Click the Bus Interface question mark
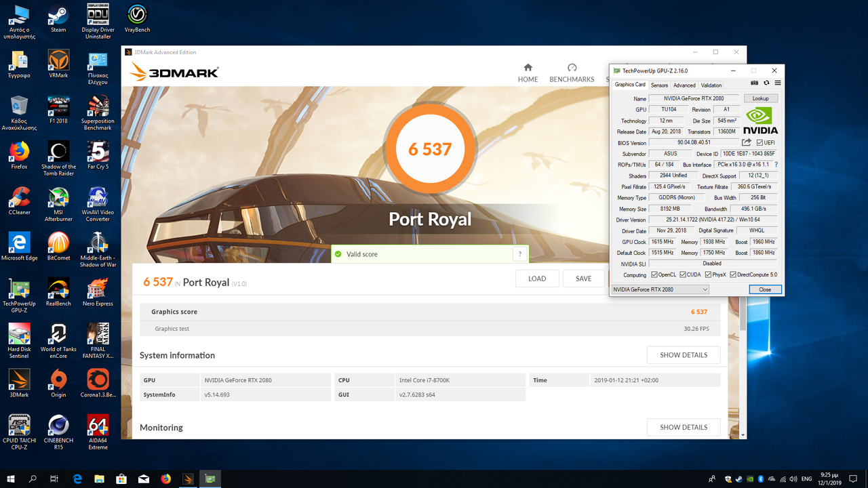 coord(776,165)
